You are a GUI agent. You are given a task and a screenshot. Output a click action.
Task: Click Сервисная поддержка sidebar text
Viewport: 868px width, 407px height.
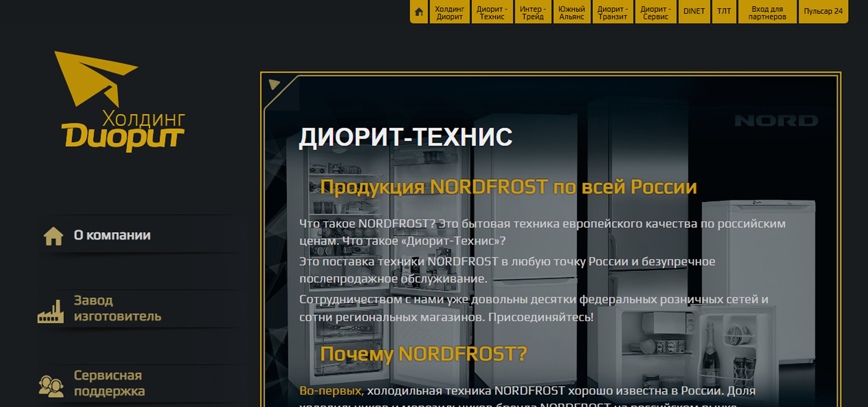point(109,383)
